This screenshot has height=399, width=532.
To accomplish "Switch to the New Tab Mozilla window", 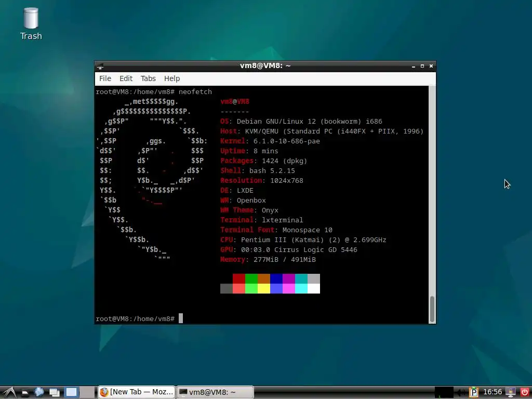I will pyautogui.click(x=137, y=392).
